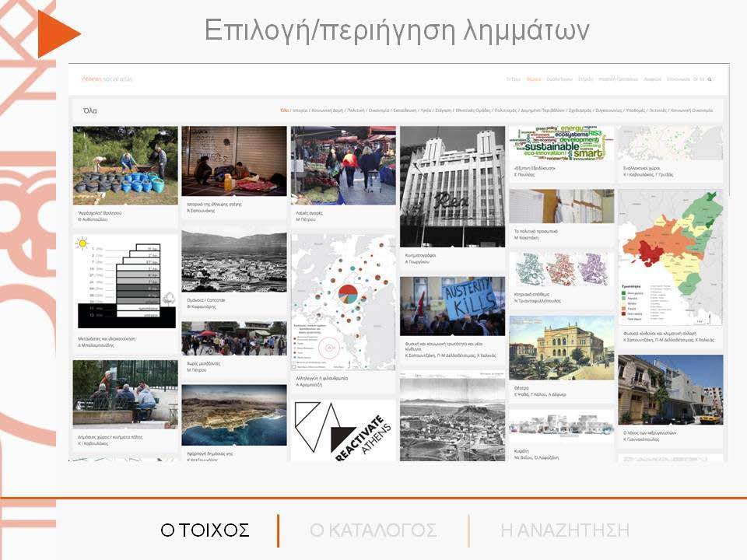Click the Λαϊκές αγορές entry title
747x560 pixels.
[x=309, y=213]
